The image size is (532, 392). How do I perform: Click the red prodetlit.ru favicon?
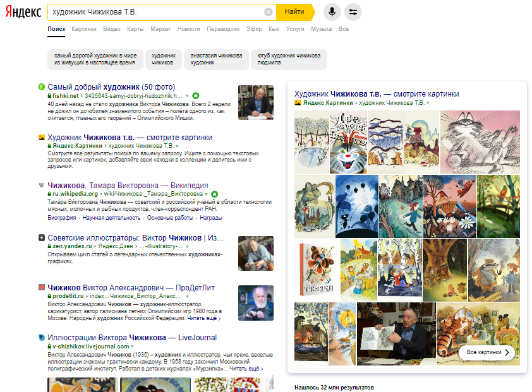pos(42,288)
